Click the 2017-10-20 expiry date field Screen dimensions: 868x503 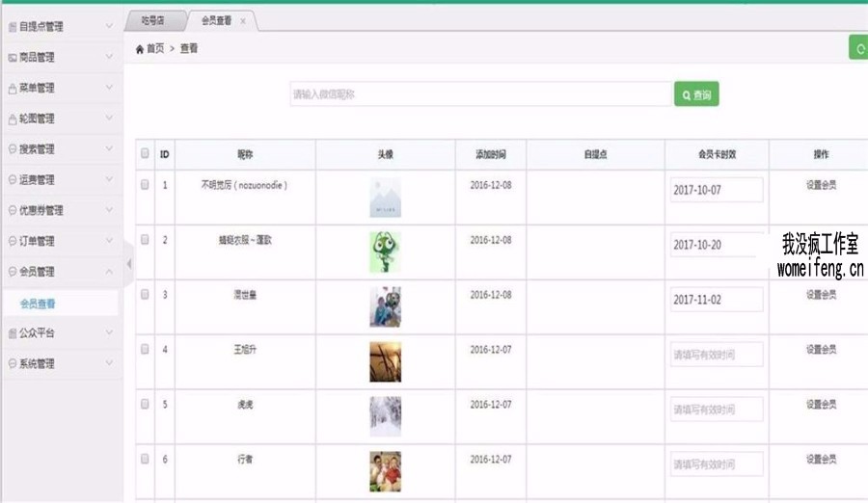pyautogui.click(x=717, y=245)
